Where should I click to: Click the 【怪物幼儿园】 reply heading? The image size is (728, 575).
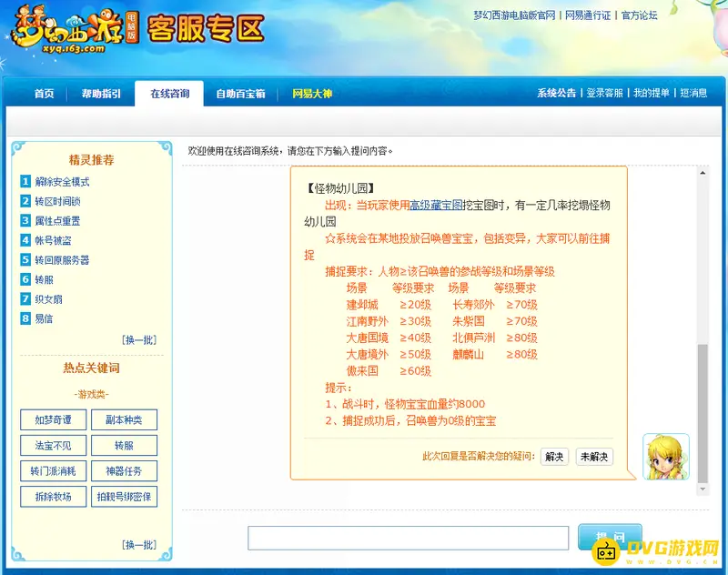[339, 188]
